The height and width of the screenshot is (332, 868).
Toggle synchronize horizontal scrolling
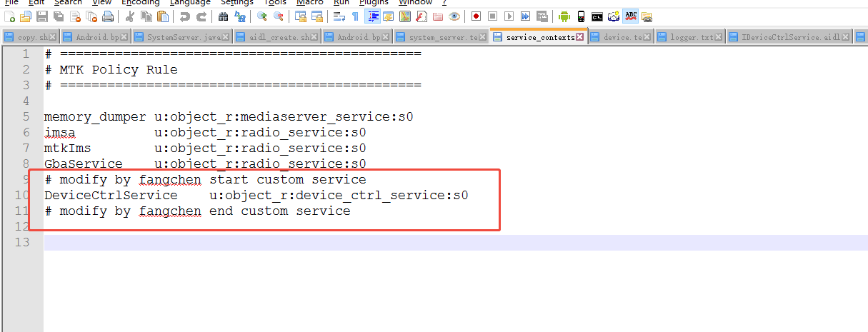click(x=316, y=16)
